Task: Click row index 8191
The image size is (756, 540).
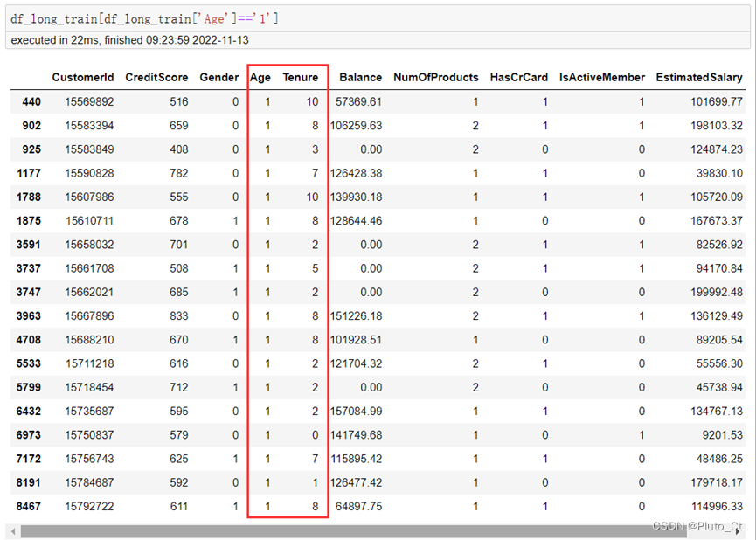Action: pyautogui.click(x=29, y=482)
